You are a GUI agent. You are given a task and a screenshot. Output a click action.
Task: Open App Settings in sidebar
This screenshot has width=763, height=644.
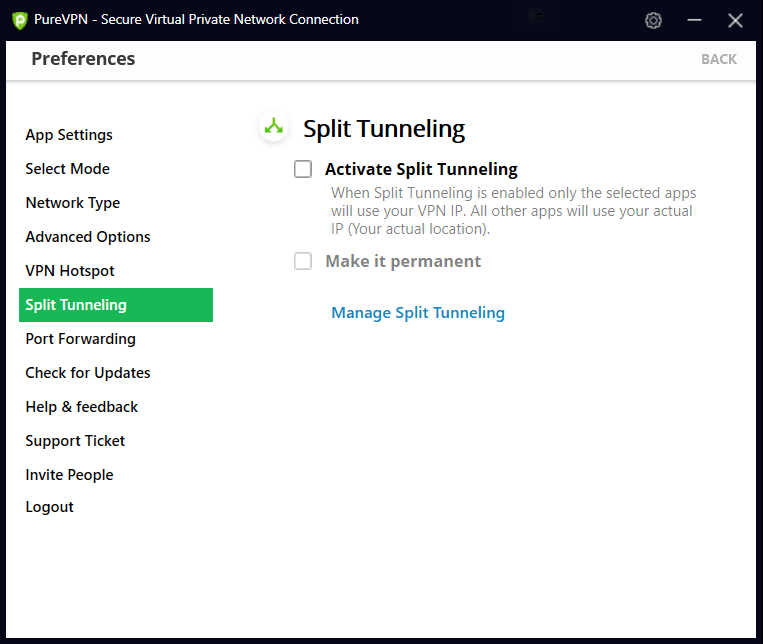[x=69, y=135]
